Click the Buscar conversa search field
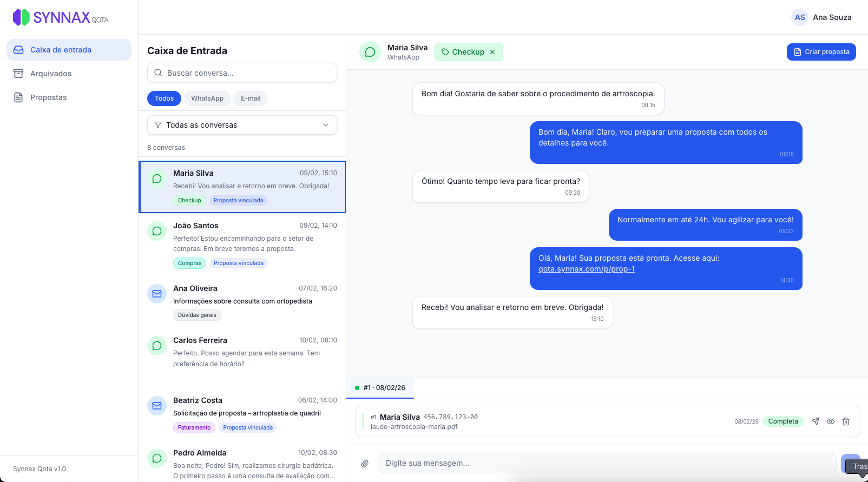The width and height of the screenshot is (868, 482). click(242, 73)
